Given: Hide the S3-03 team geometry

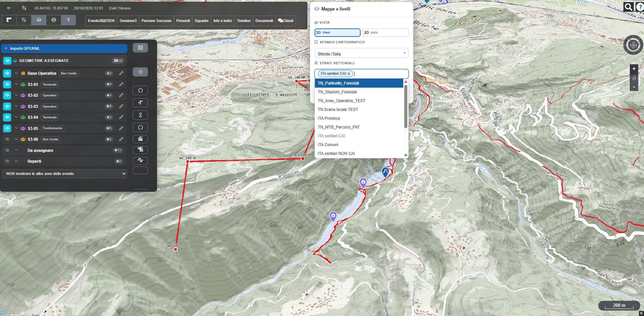Looking at the screenshot, I should pos(7,106).
